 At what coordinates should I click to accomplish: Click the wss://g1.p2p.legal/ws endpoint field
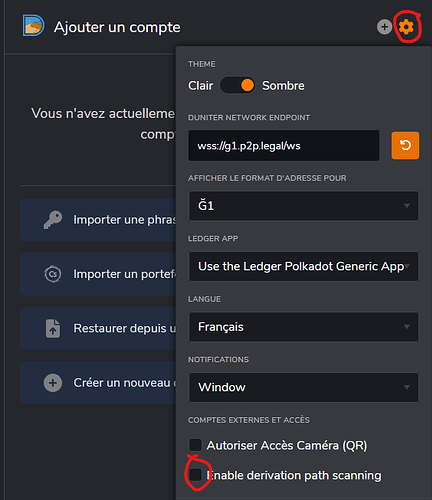pyautogui.click(x=284, y=146)
